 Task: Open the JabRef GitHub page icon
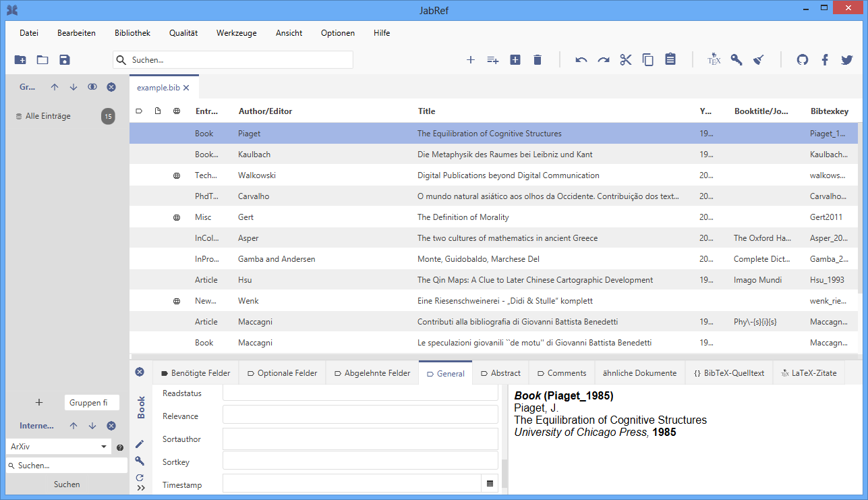point(803,59)
